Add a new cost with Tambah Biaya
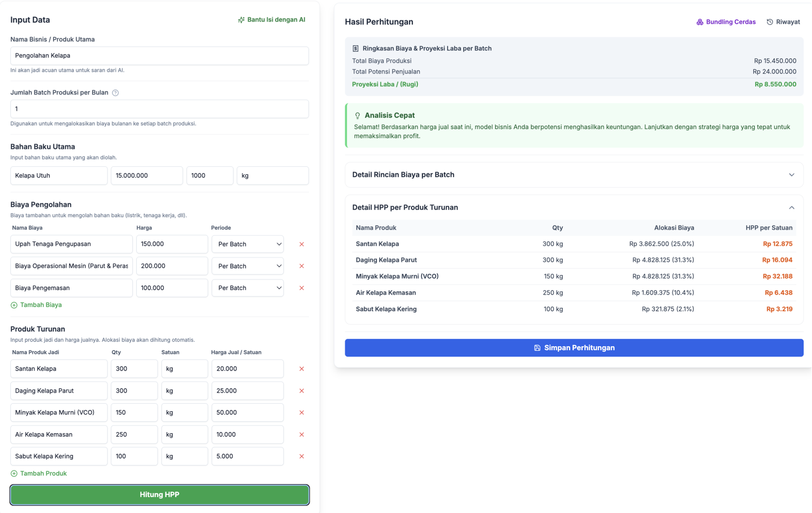 coord(36,305)
